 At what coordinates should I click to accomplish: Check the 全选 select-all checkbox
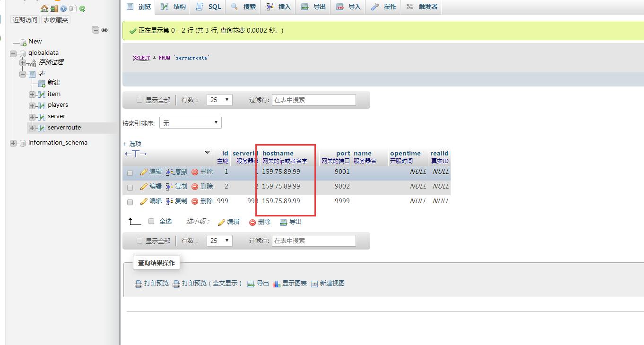151,221
